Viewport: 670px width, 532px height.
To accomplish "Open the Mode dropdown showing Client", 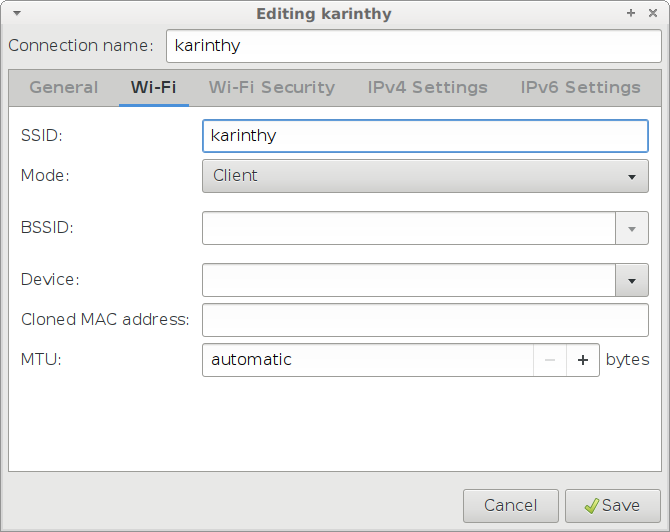I will (x=425, y=176).
